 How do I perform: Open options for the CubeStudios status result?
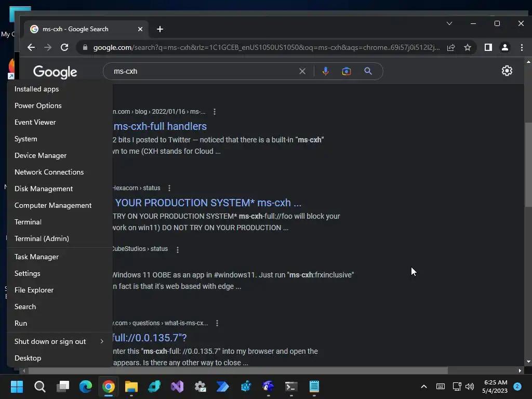point(178,250)
